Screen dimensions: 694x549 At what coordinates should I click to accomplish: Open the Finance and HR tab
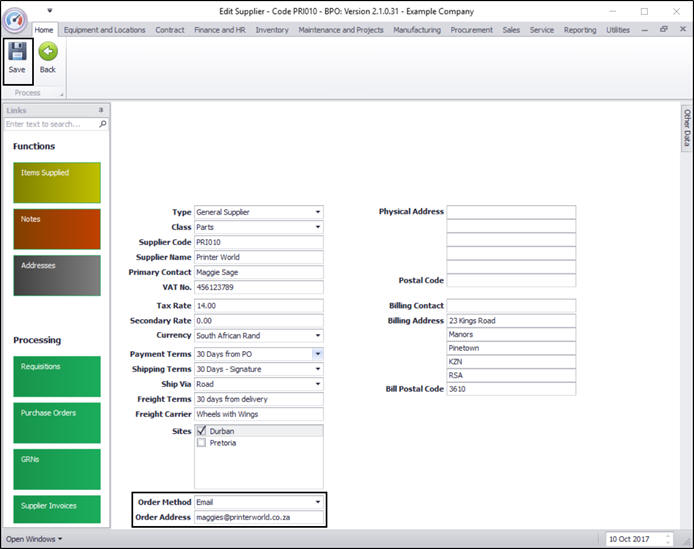coord(220,30)
